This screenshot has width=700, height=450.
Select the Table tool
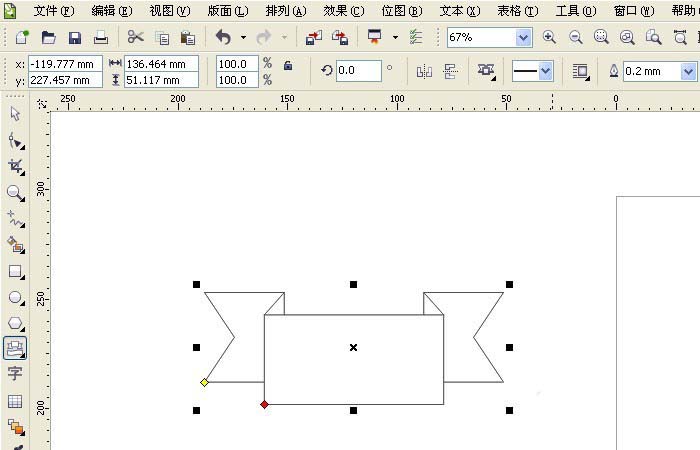pyautogui.click(x=15, y=401)
